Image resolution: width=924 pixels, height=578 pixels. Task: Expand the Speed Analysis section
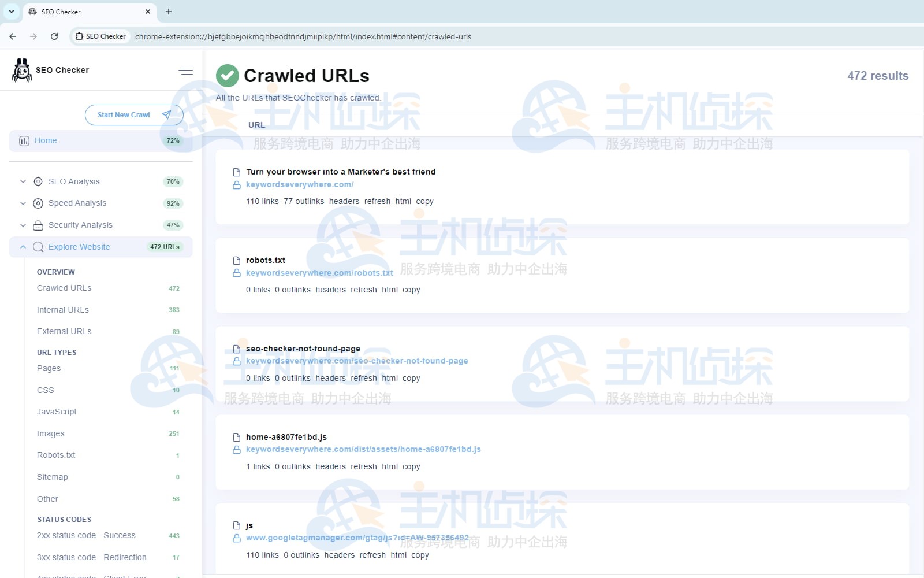coord(23,203)
